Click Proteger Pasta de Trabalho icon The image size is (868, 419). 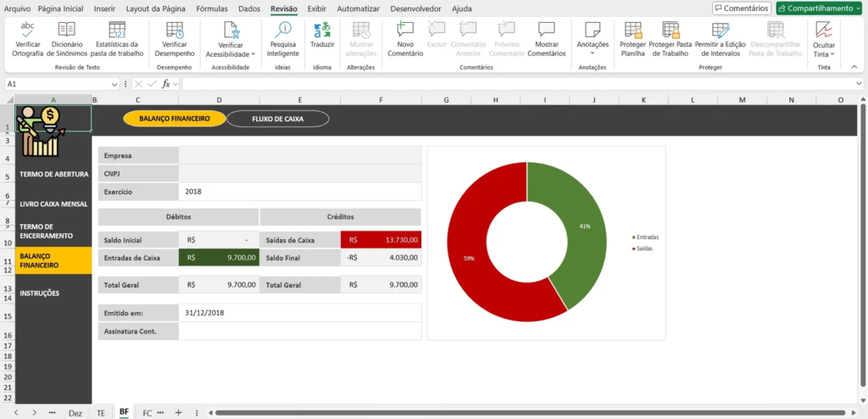pos(670,31)
